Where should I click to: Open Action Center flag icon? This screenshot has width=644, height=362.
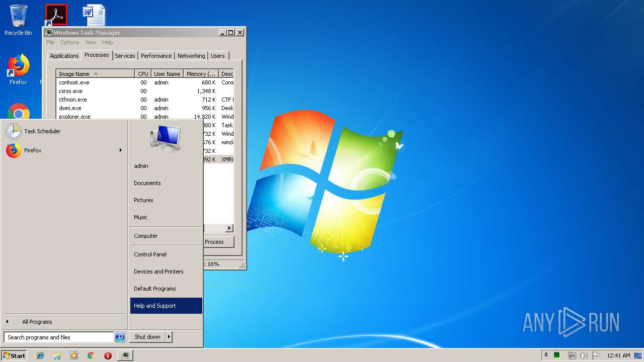596,355
